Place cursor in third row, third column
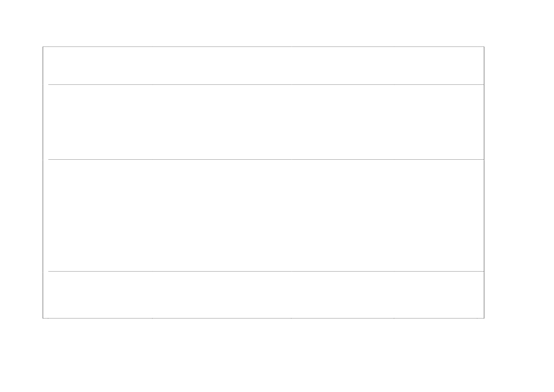Viewport: 554px width, 392px height. pos(342,215)
